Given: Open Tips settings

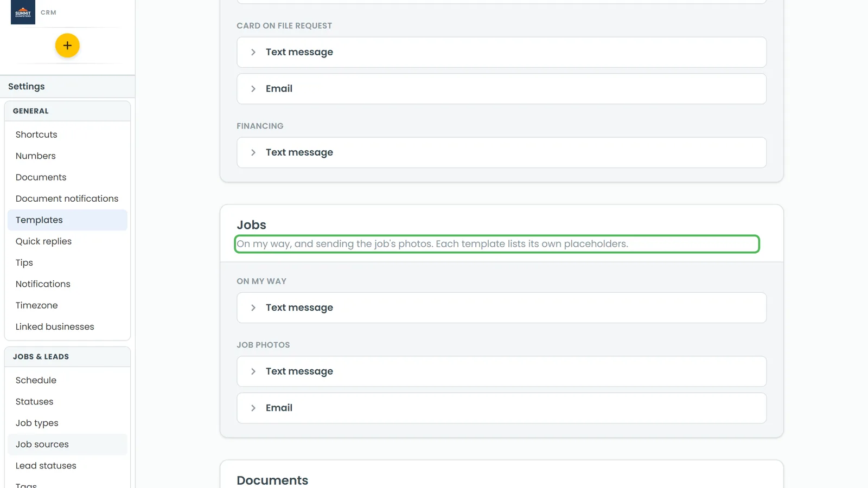Looking at the screenshot, I should (x=67, y=262).
